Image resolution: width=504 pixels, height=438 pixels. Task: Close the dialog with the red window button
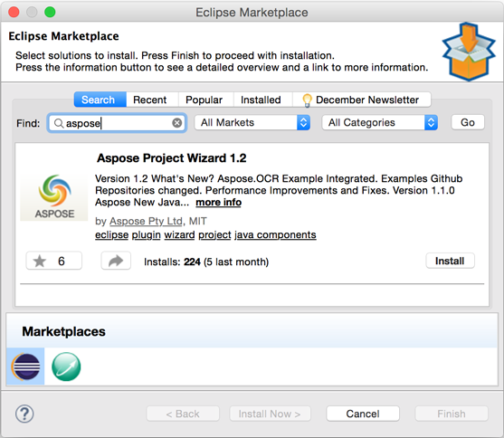tap(14, 13)
